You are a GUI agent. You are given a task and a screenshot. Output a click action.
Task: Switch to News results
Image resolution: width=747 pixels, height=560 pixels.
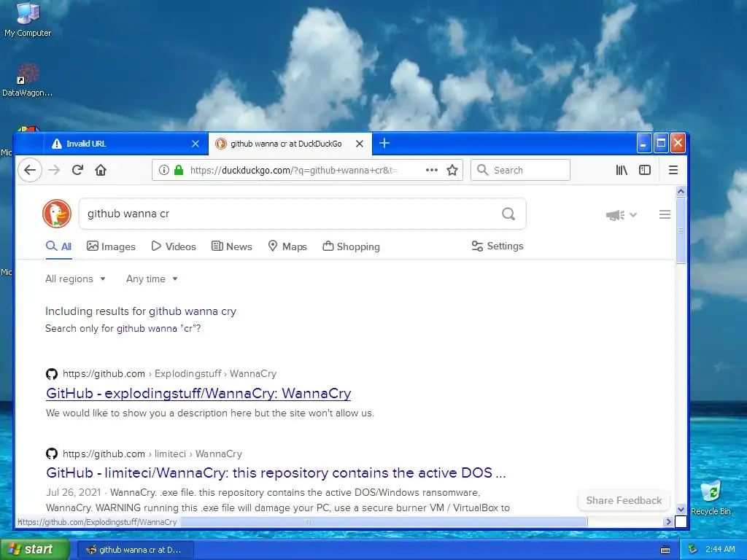(231, 246)
